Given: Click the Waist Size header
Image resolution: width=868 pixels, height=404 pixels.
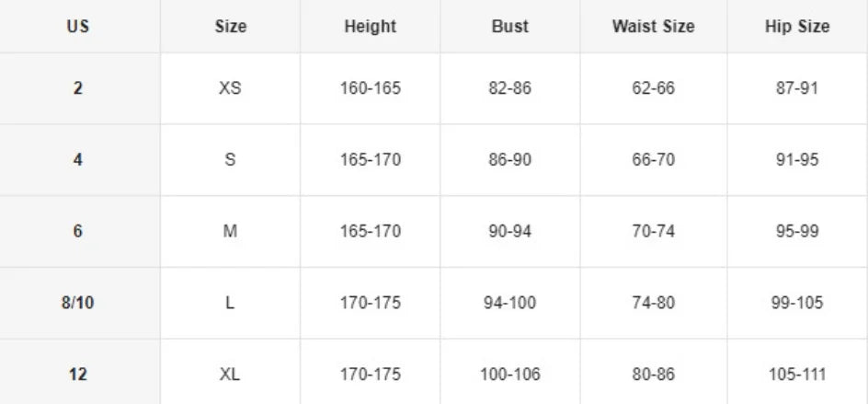Looking at the screenshot, I should pos(653,27).
